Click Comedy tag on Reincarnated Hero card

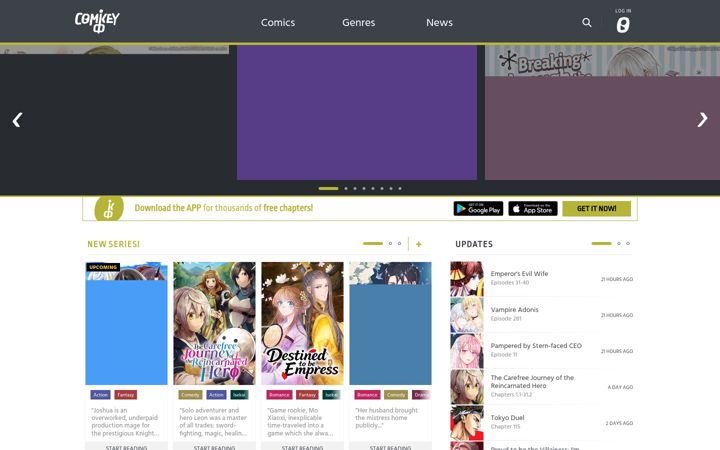[190, 395]
